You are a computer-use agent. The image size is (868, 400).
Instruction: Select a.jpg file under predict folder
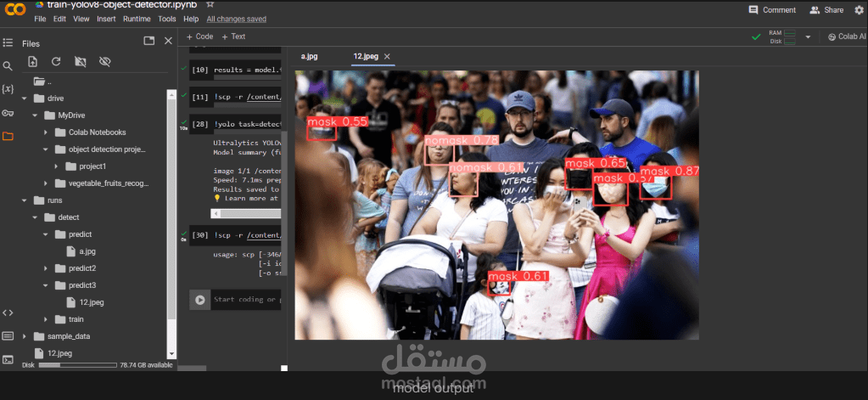(x=81, y=251)
